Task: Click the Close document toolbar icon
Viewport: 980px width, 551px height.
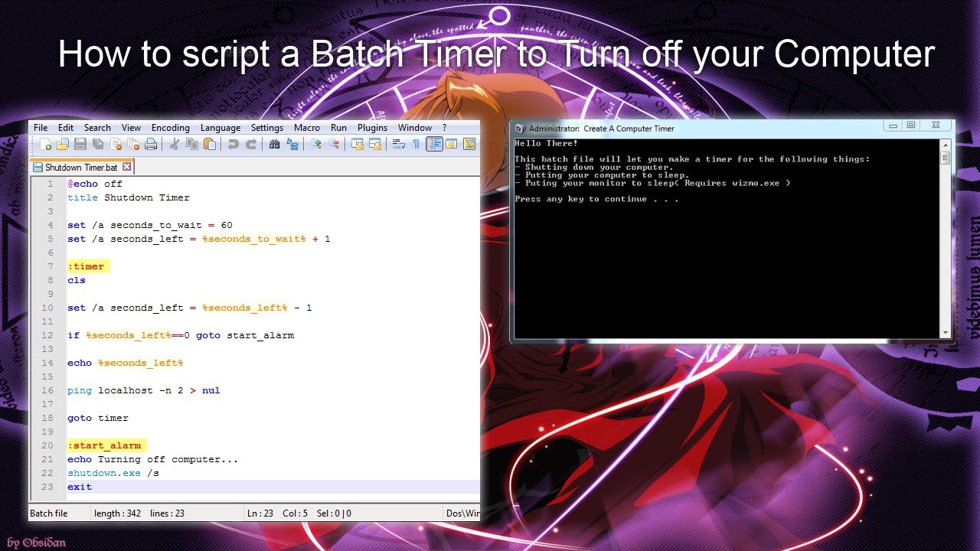Action: pyautogui.click(x=116, y=144)
